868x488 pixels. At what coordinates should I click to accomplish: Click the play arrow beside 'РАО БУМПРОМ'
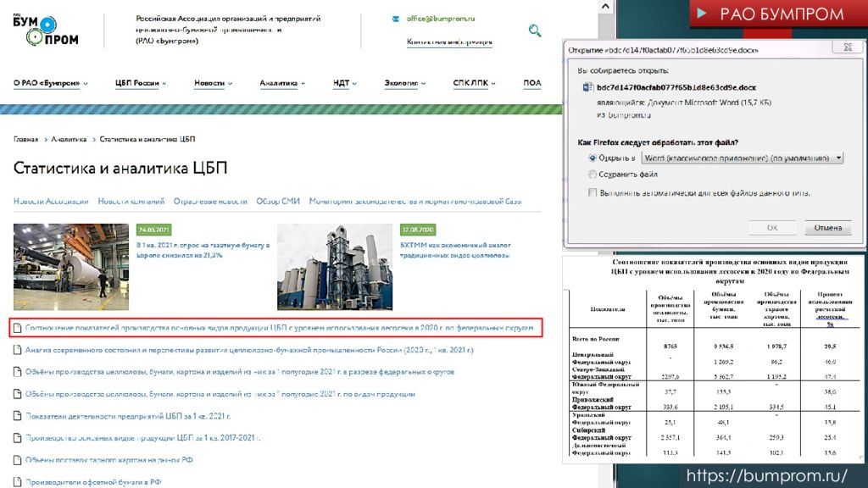pyautogui.click(x=702, y=14)
